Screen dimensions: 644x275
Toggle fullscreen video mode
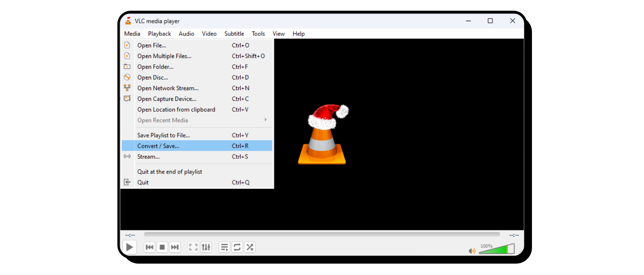(x=193, y=247)
